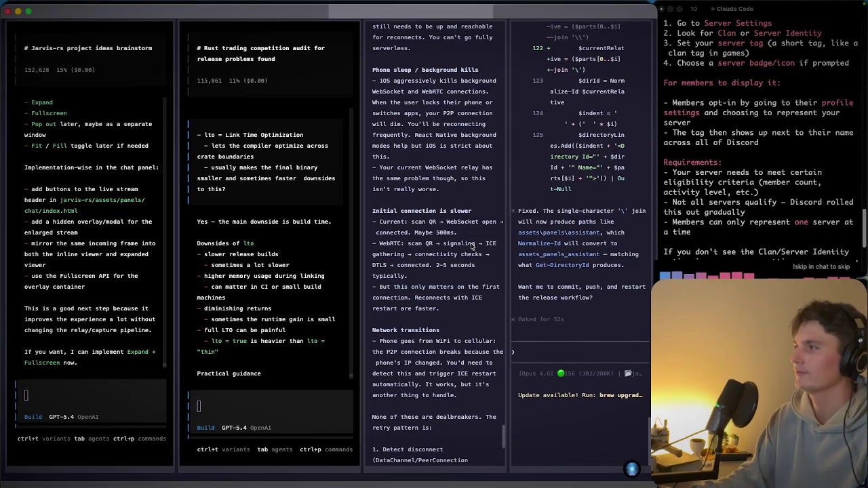Click 'tab agents' hint in Rust audit pane
This screenshot has height=488, width=868.
[275, 449]
